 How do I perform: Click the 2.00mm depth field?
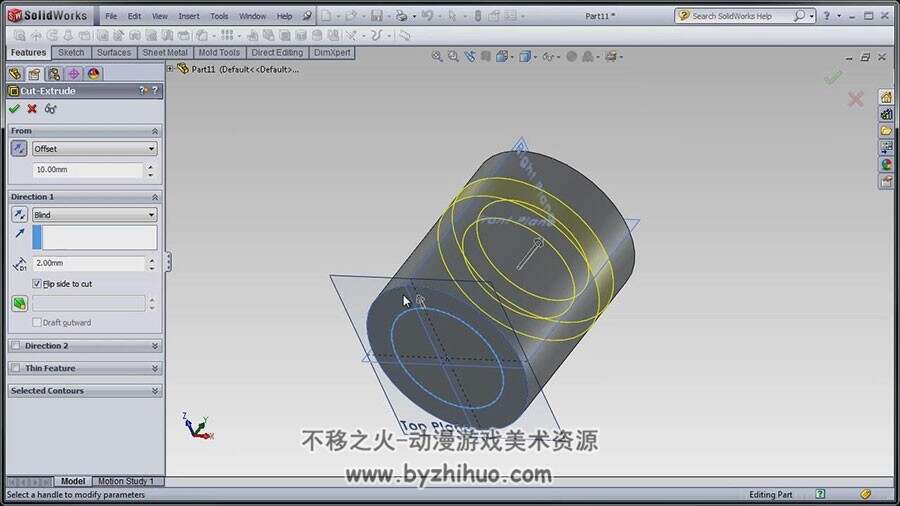[88, 263]
